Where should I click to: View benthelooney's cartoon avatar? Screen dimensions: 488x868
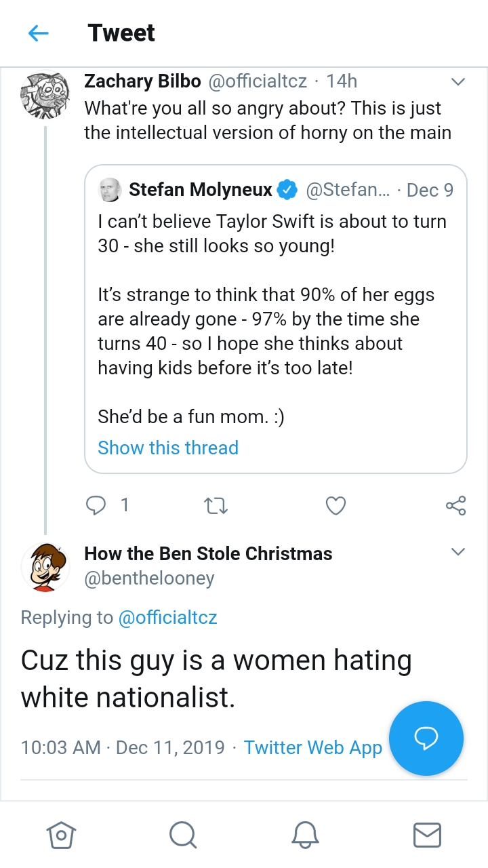pyautogui.click(x=45, y=567)
